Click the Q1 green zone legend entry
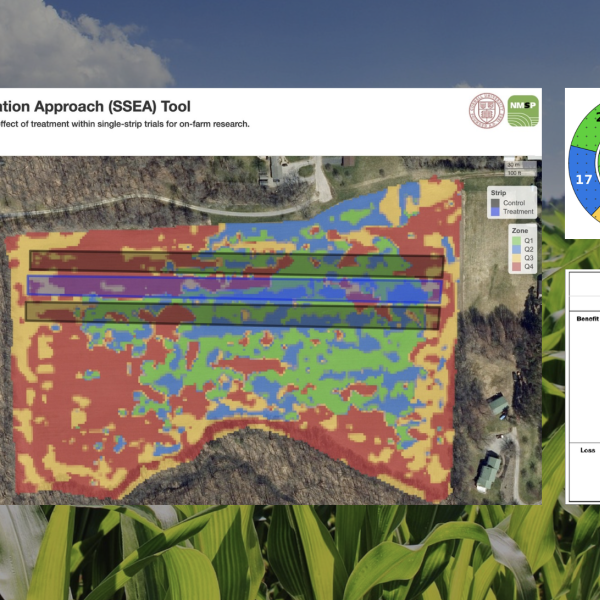The image size is (600, 600). coord(523,241)
